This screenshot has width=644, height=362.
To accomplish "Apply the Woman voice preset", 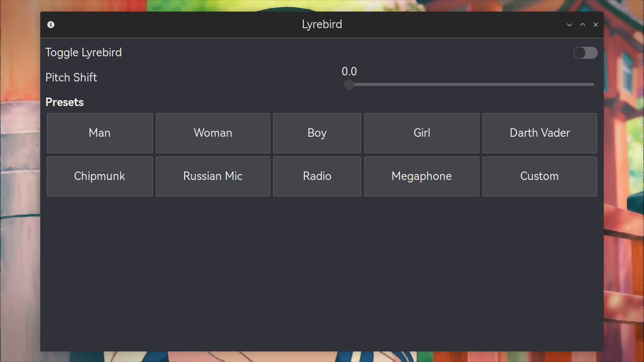I will pyautogui.click(x=213, y=133).
